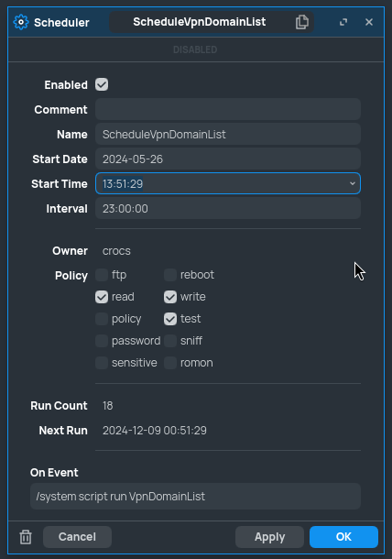Edit the Interval field 23:00:00

tap(228, 209)
